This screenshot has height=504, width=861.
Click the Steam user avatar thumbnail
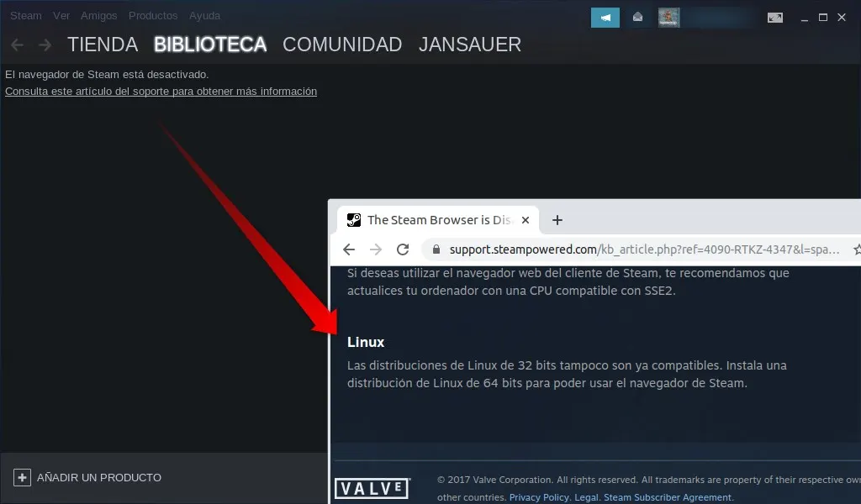[668, 18]
